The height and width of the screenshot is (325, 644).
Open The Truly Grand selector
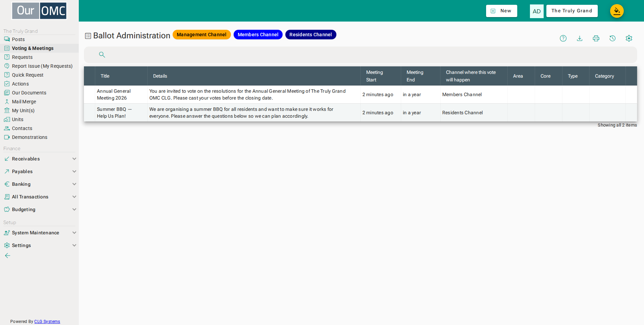pyautogui.click(x=572, y=11)
